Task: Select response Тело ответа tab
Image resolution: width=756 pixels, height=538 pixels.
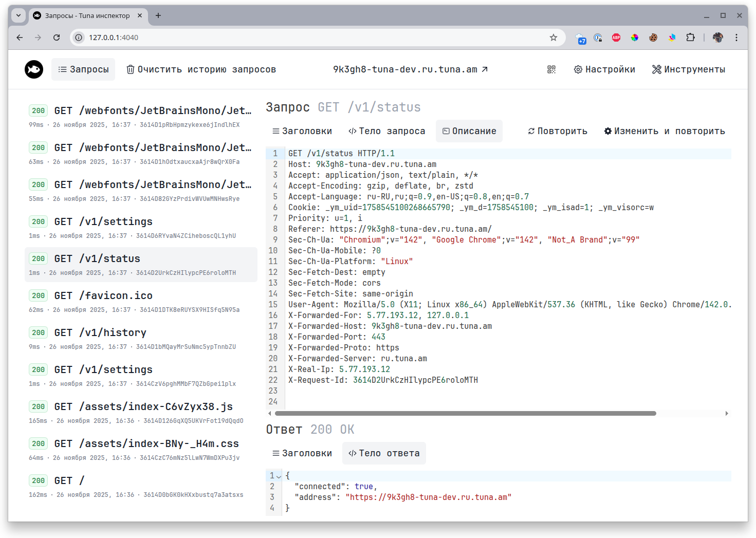Action: (384, 453)
